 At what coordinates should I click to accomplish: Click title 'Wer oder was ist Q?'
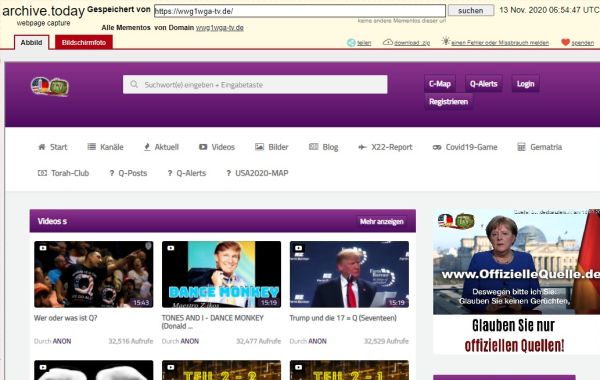click(65, 318)
